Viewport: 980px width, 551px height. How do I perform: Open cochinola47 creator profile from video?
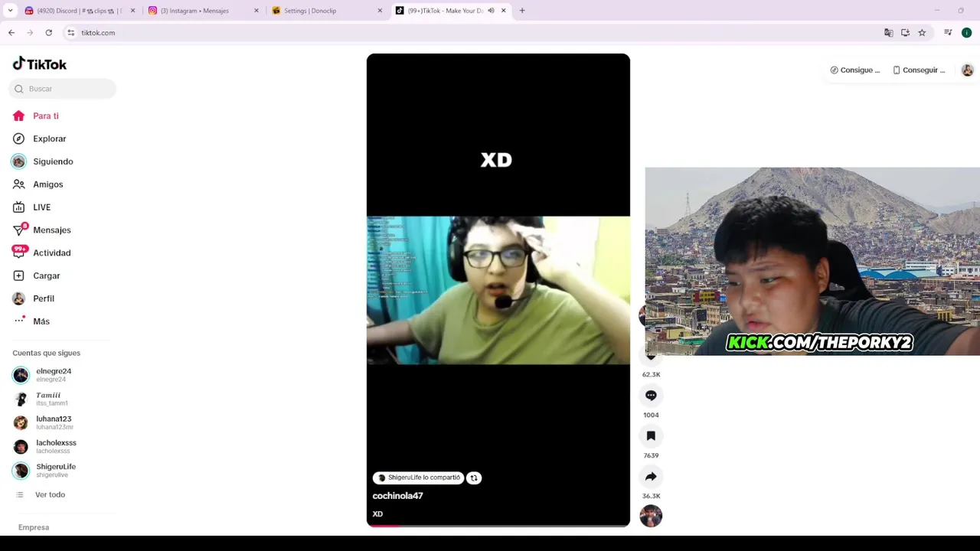(x=397, y=496)
